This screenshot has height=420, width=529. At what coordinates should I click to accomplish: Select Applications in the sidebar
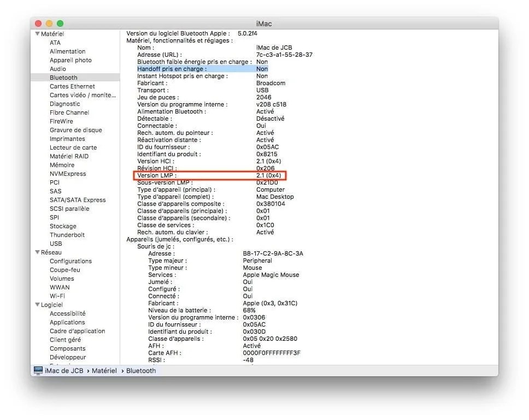coord(67,322)
